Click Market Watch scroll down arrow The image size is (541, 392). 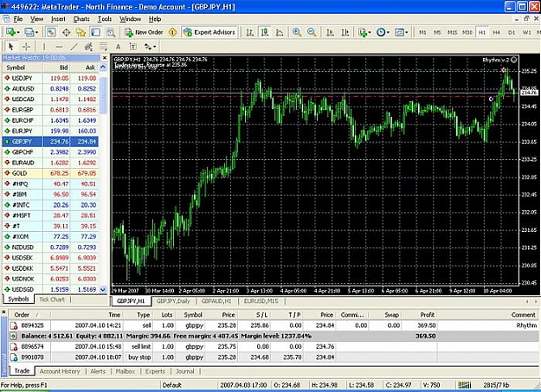[103, 290]
